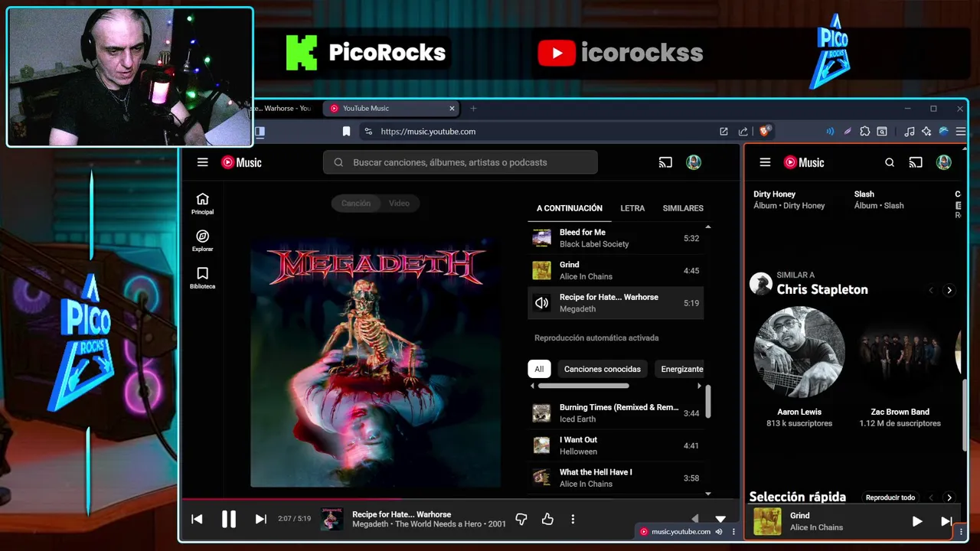Open the browser extensions puzzle icon
The height and width of the screenshot is (551, 980).
(865, 132)
